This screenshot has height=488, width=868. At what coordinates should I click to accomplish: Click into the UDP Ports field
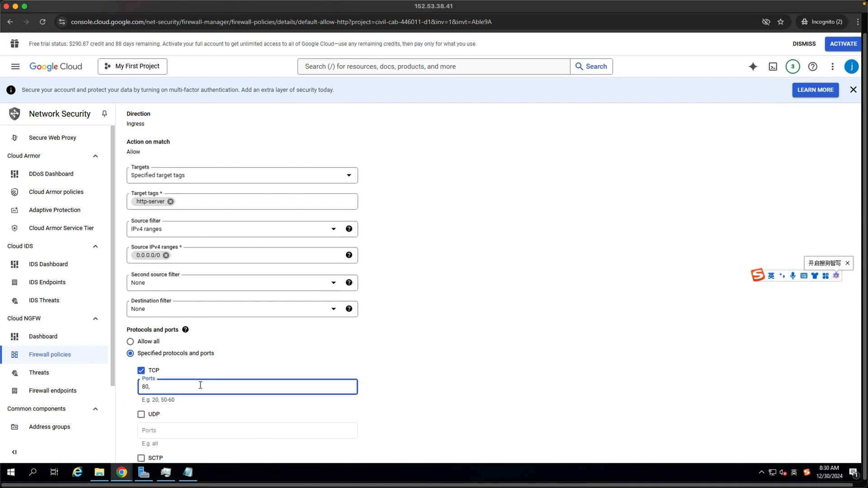(x=247, y=431)
